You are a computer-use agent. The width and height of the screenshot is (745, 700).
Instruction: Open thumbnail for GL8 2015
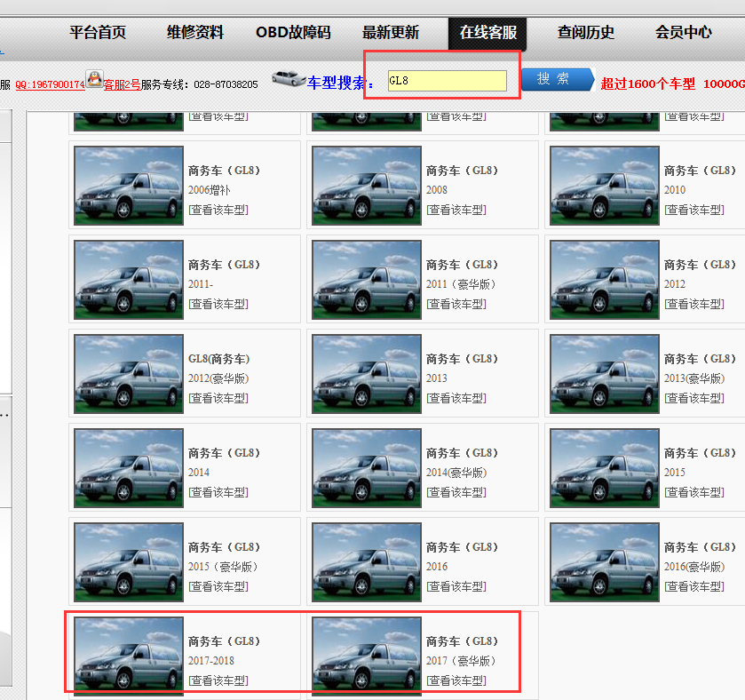tap(605, 467)
